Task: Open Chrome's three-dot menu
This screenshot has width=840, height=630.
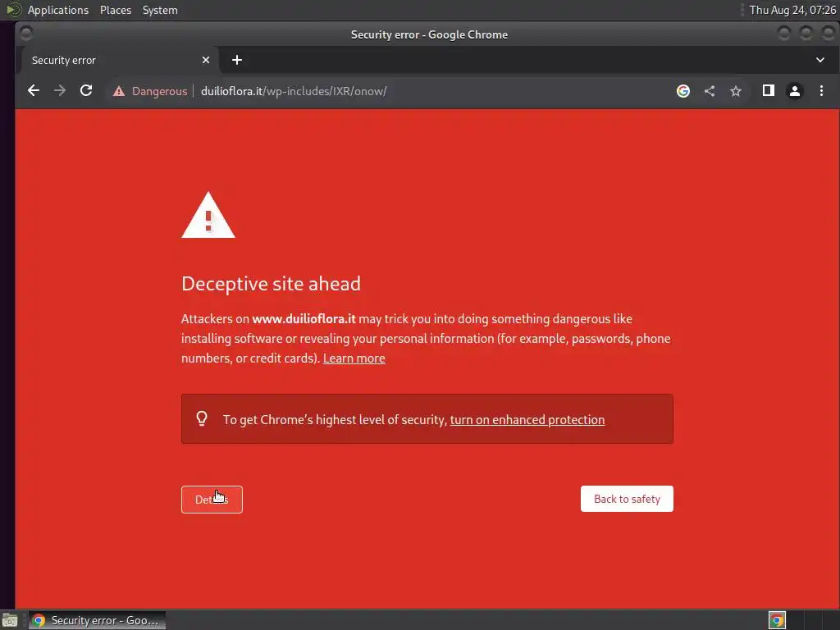Action: pyautogui.click(x=821, y=90)
